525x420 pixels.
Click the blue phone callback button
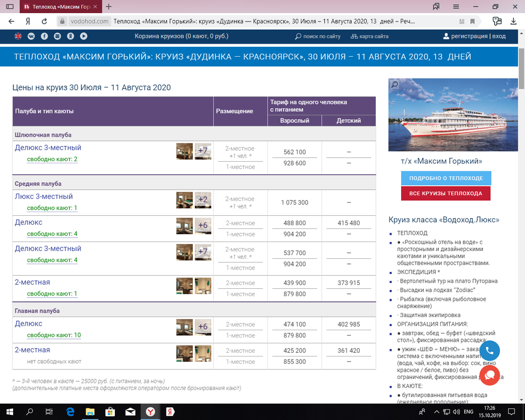tap(489, 351)
